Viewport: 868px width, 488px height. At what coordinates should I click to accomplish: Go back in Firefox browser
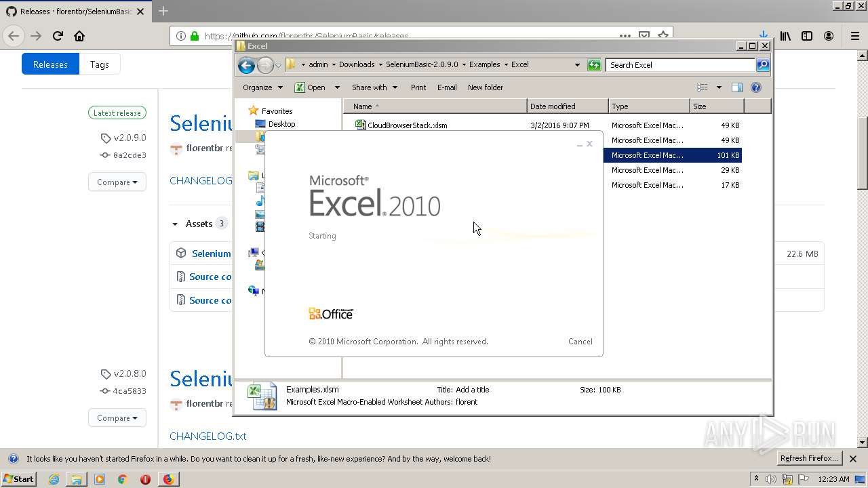(14, 36)
